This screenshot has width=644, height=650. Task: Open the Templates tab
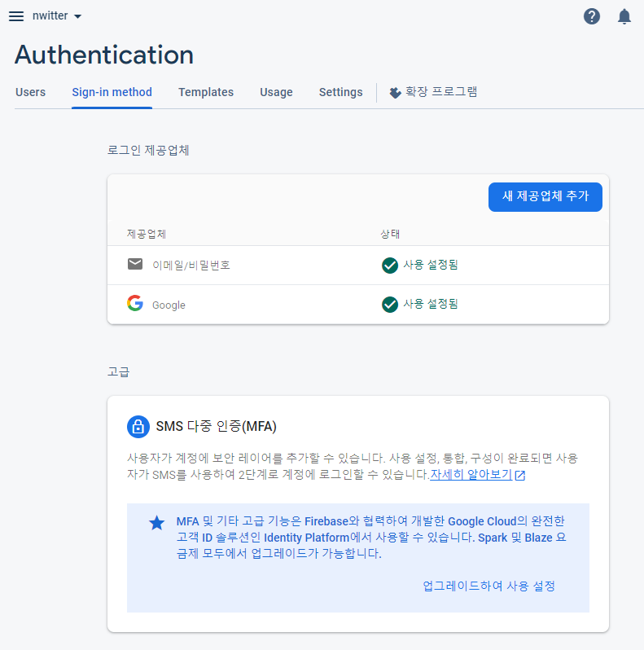pos(206,92)
